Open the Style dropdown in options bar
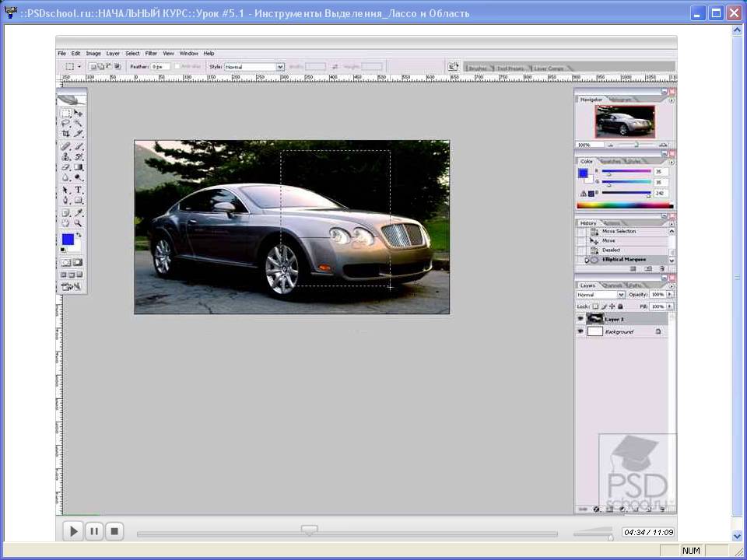747x560 pixels. tap(280, 67)
